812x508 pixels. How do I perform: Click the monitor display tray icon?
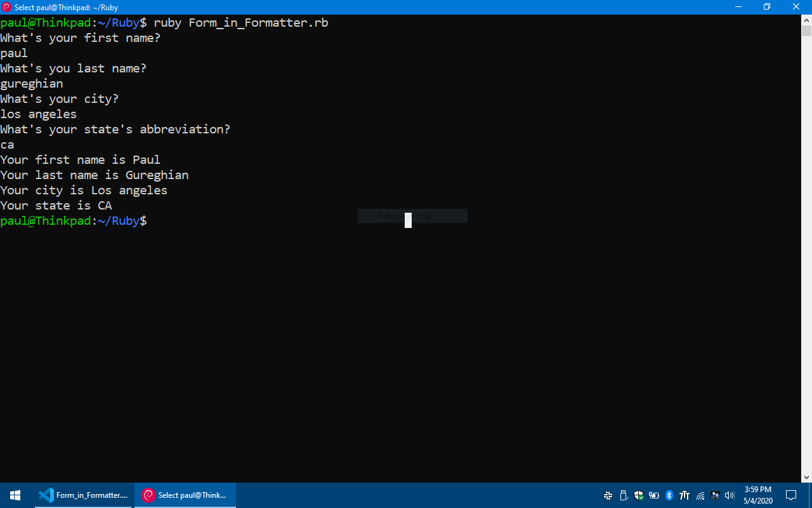pyautogui.click(x=715, y=495)
